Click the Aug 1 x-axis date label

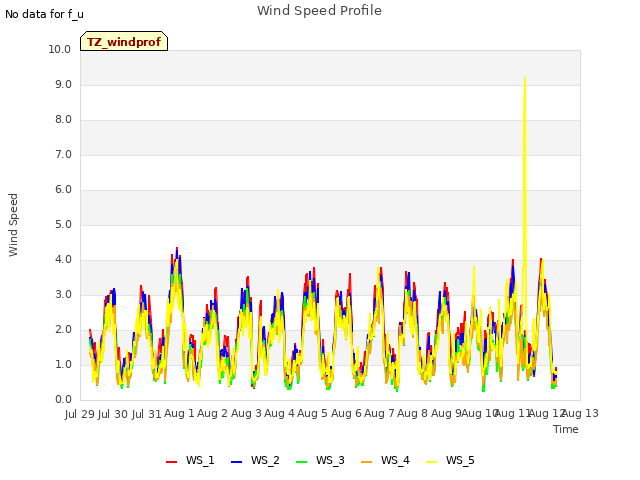point(179,413)
